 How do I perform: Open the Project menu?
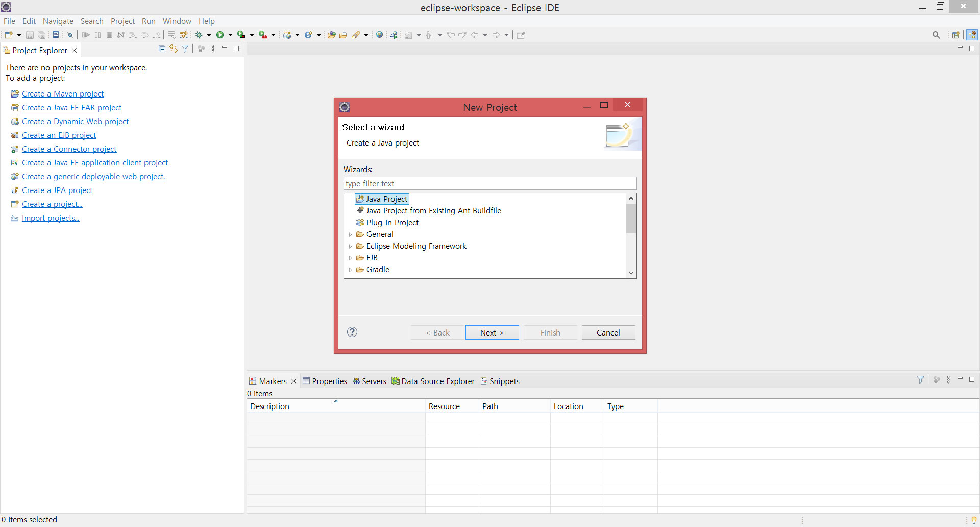click(x=122, y=21)
